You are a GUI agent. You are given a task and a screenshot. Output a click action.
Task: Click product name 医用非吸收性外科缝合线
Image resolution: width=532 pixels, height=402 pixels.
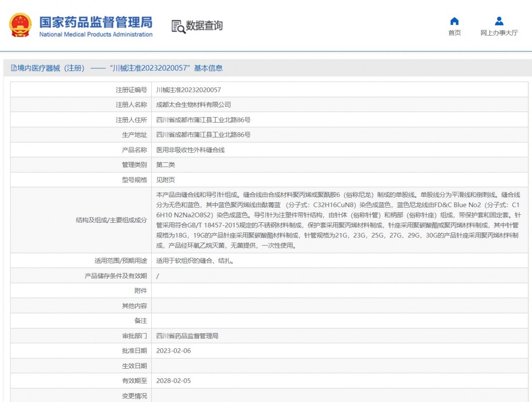tap(191, 150)
